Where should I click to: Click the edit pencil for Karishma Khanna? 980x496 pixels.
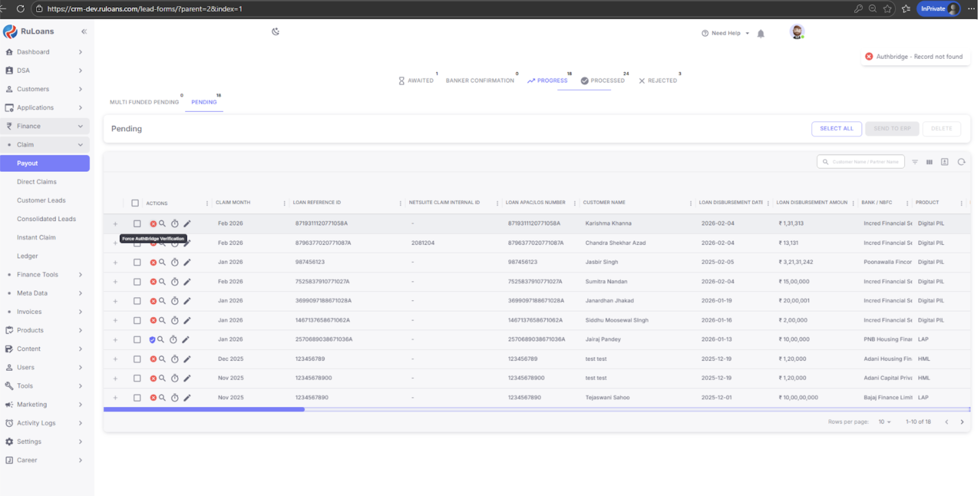click(x=187, y=223)
